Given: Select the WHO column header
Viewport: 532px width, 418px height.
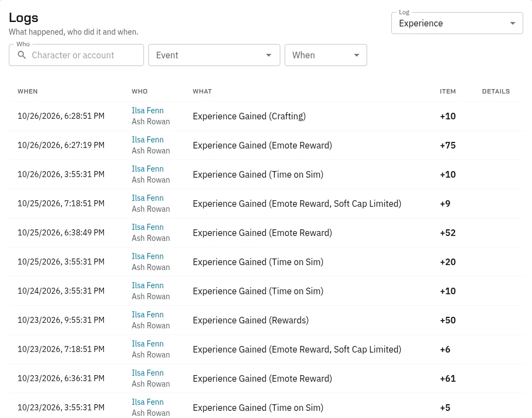Looking at the screenshot, I should (140, 91).
